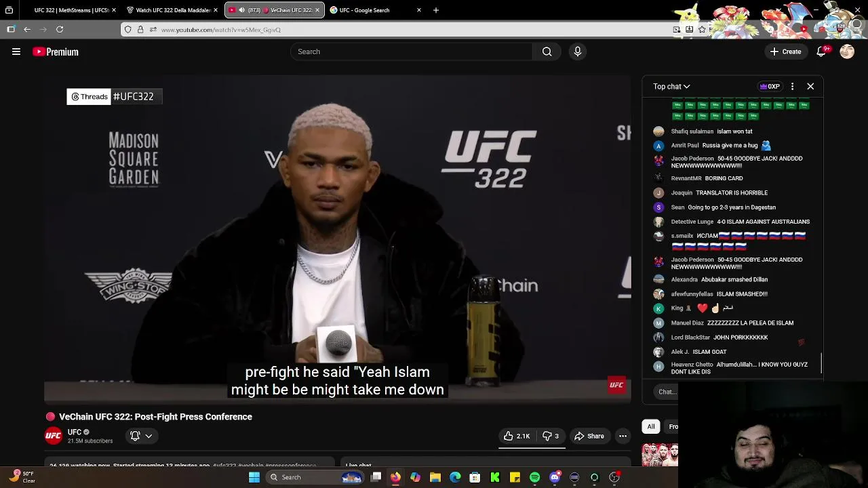Open more actions menu below video
The height and width of the screenshot is (488, 868).
click(623, 436)
